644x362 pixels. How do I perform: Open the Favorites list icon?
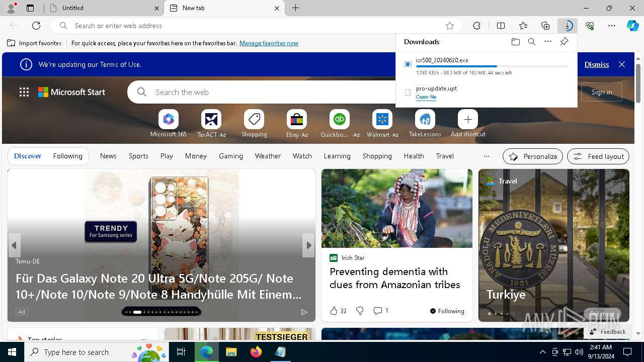523,26
